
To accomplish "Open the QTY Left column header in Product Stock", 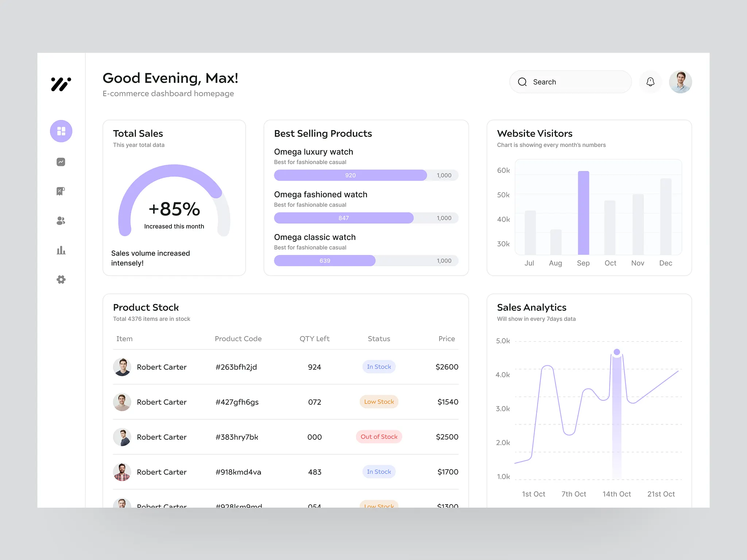I will coord(314,339).
